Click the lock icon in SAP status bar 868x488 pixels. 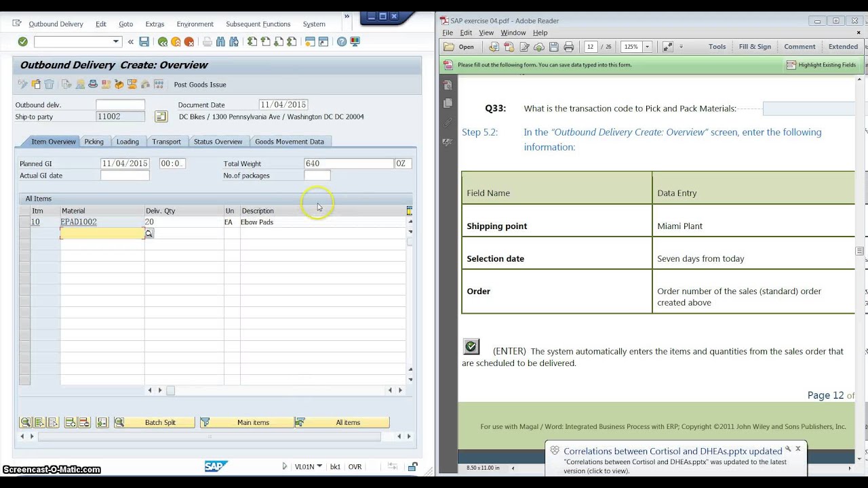click(412, 466)
